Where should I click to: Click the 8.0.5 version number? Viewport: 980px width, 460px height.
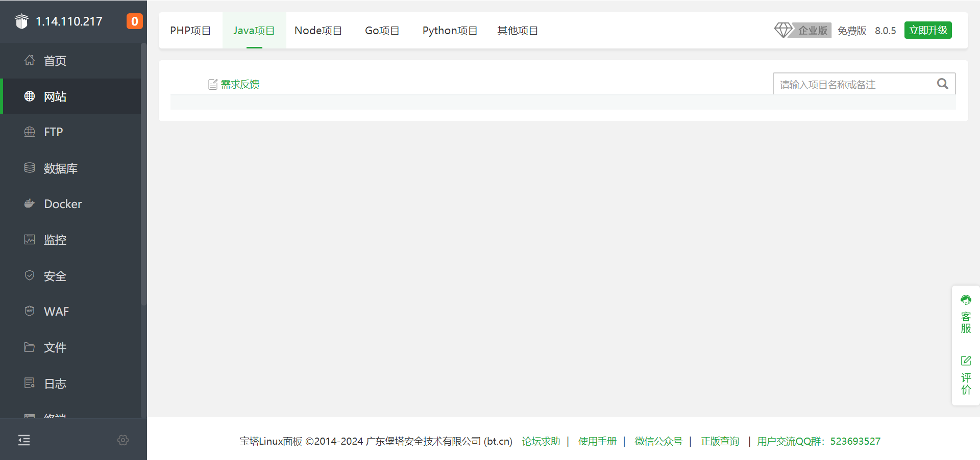click(x=886, y=31)
